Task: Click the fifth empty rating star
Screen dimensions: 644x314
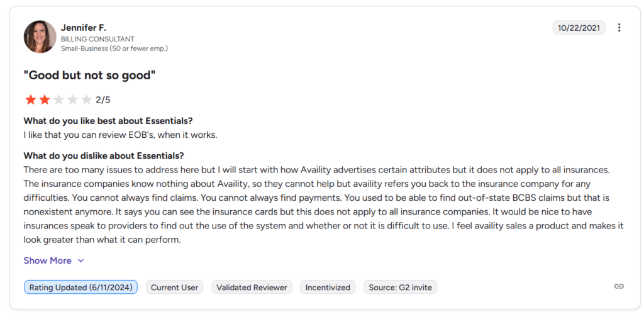Action: coord(87,99)
